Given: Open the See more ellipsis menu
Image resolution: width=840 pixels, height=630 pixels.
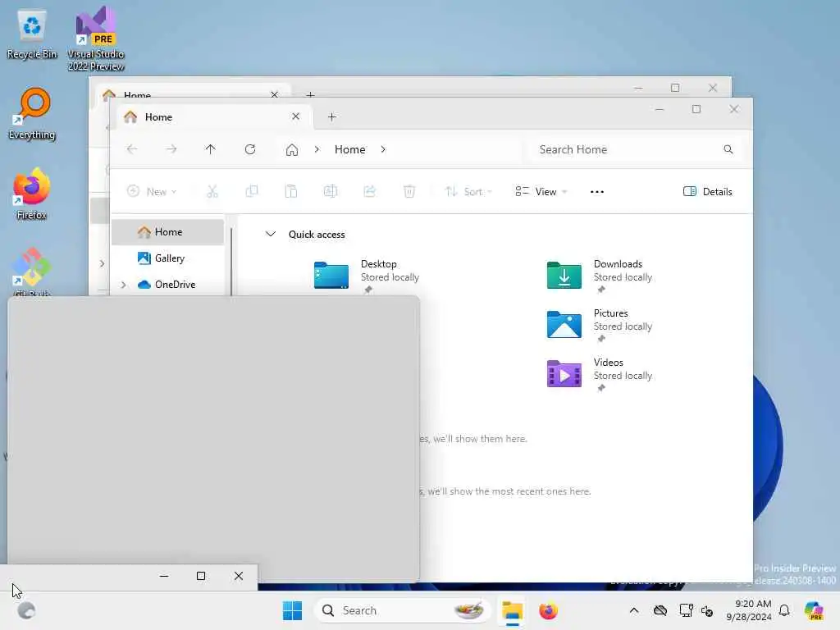Looking at the screenshot, I should pos(597,192).
